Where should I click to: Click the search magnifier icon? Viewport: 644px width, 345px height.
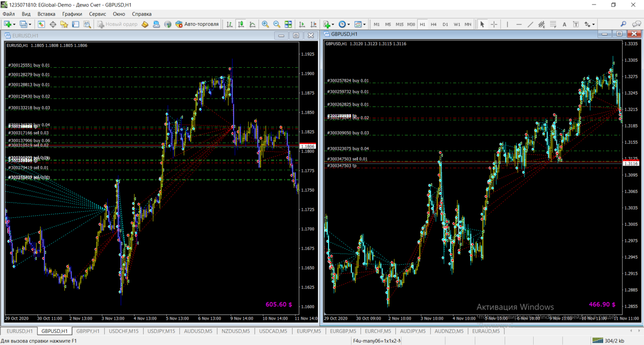point(624,24)
